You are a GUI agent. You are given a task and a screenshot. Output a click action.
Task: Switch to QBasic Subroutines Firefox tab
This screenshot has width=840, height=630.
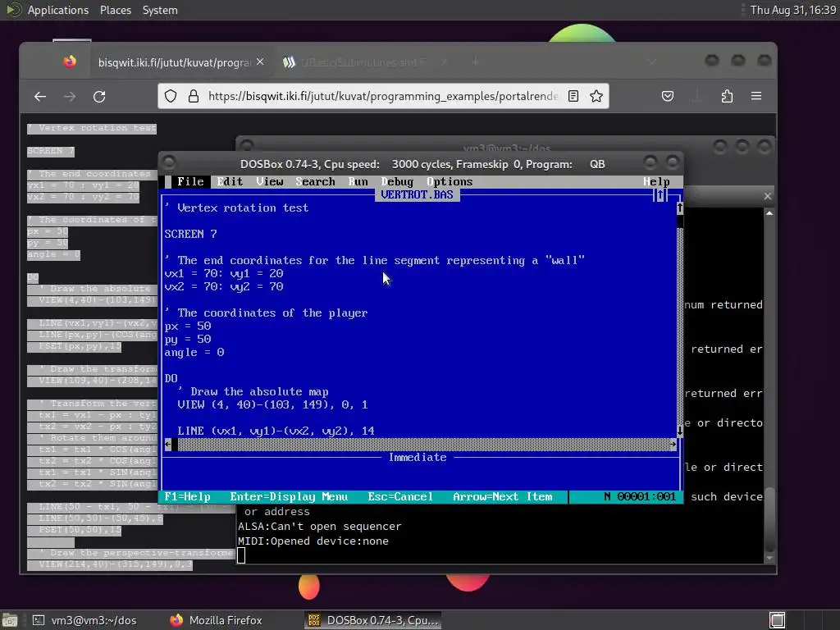[364, 62]
